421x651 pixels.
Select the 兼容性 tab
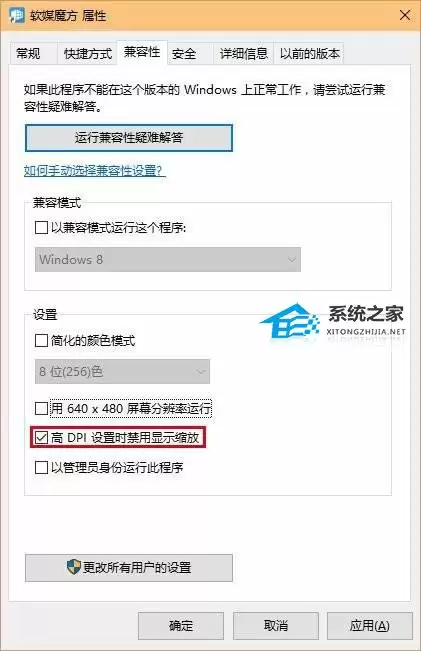[x=142, y=52]
